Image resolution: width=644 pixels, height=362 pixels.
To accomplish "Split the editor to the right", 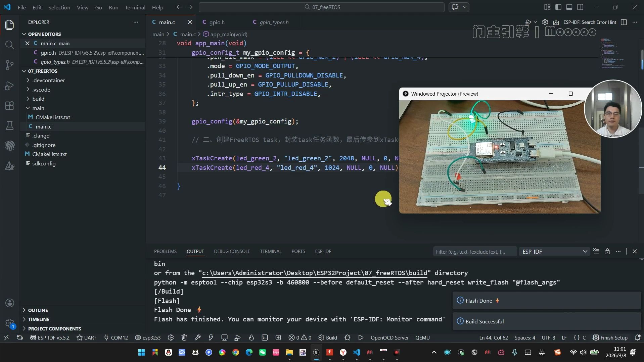I will pyautogui.click(x=624, y=22).
